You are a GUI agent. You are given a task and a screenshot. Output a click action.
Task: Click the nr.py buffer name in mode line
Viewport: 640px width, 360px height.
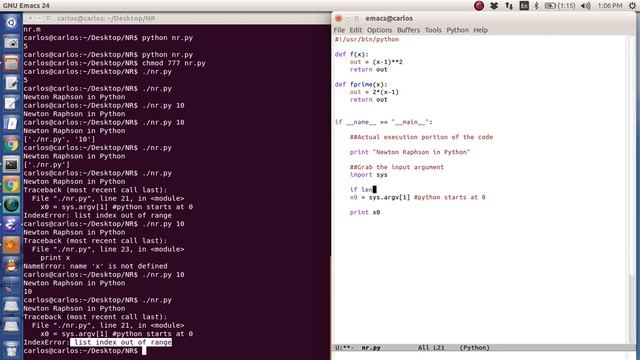coord(371,348)
